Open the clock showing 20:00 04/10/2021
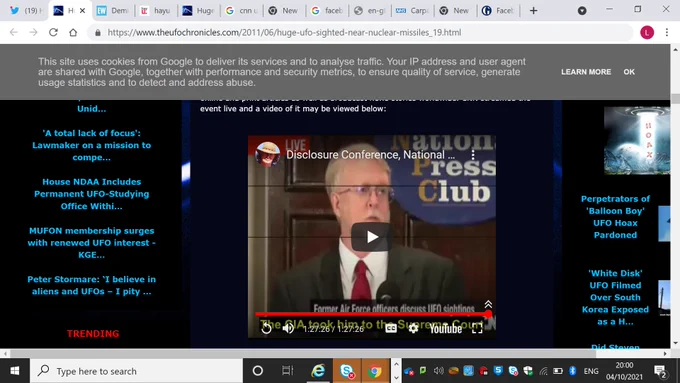This screenshot has width=680, height=383. 624,371
